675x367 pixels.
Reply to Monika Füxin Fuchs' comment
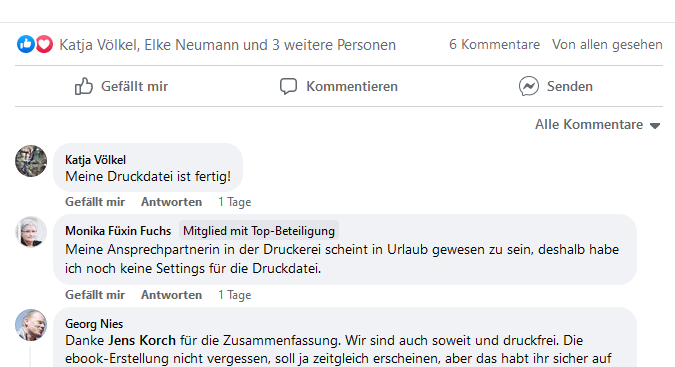point(171,295)
